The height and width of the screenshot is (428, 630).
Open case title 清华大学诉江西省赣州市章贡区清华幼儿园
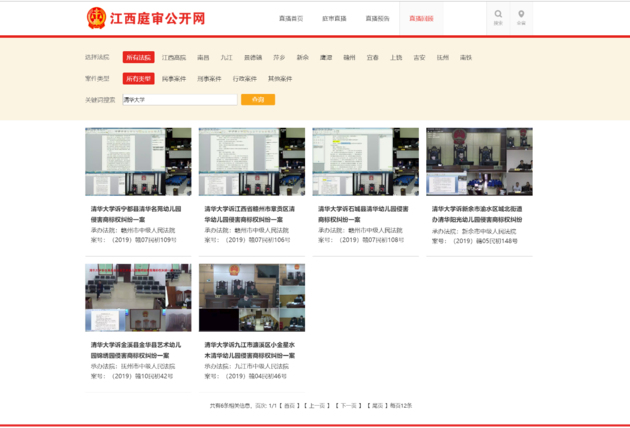(x=250, y=214)
